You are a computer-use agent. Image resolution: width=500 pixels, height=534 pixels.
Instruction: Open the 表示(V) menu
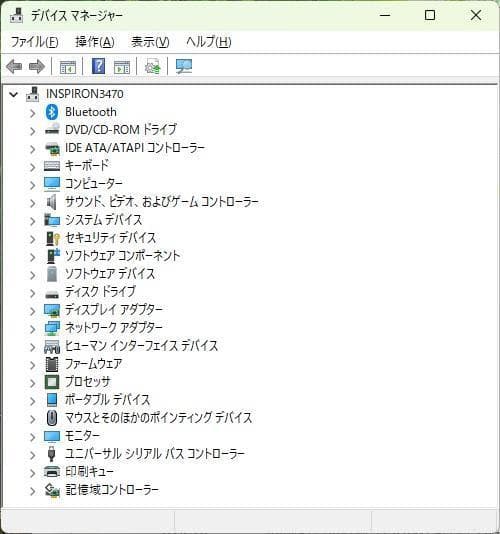tap(150, 42)
